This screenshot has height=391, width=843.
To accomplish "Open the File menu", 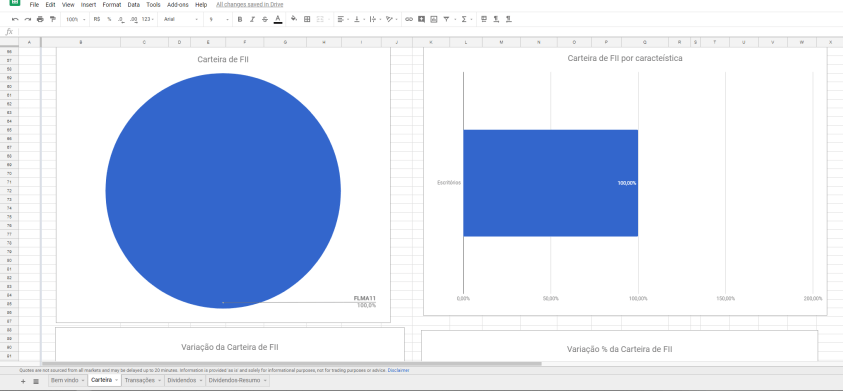I will (x=34, y=4).
